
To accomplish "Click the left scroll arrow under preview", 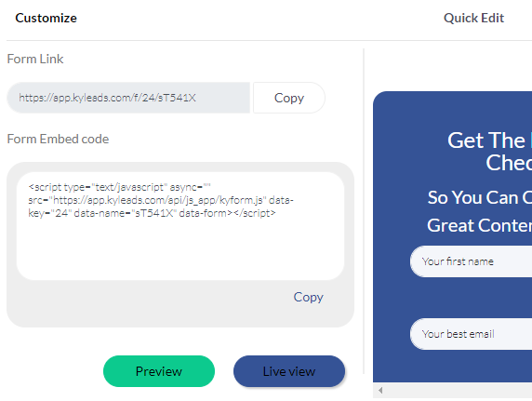I will (380, 391).
